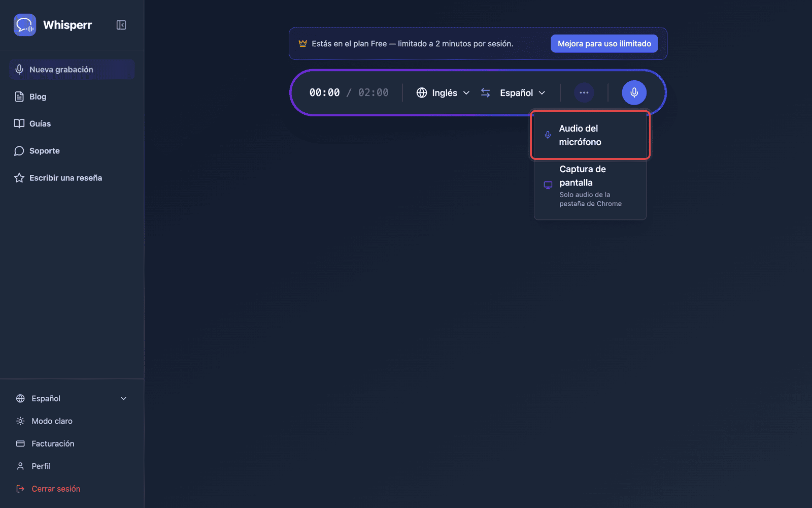
Task: Click the Guías book icon
Action: (x=19, y=123)
